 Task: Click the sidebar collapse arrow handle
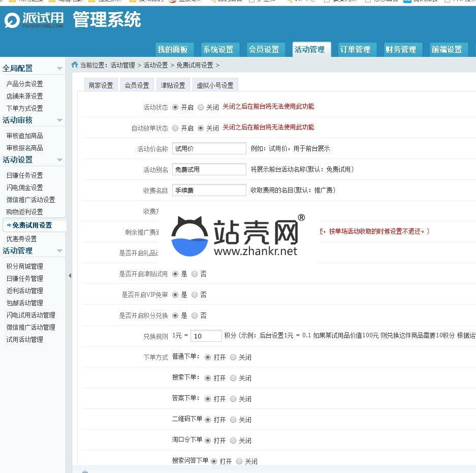click(x=70, y=276)
